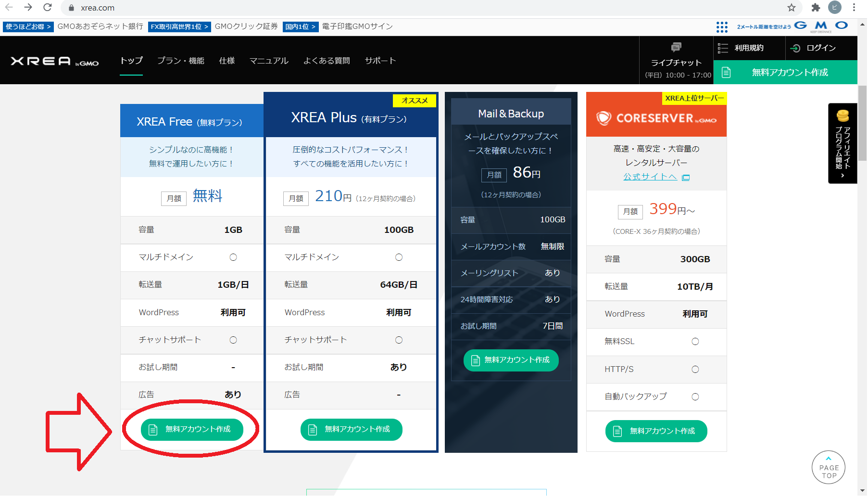Open the 利用規約 link
868x499 pixels.
click(x=749, y=48)
